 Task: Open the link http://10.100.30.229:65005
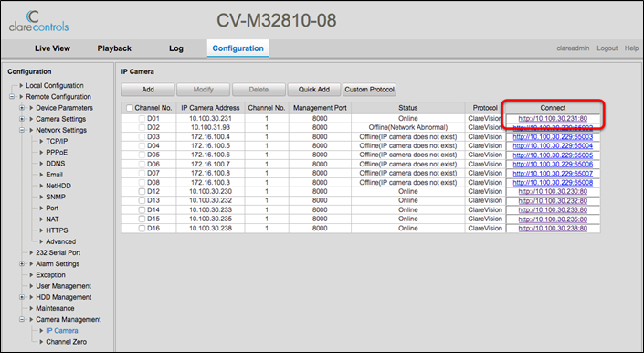553,155
